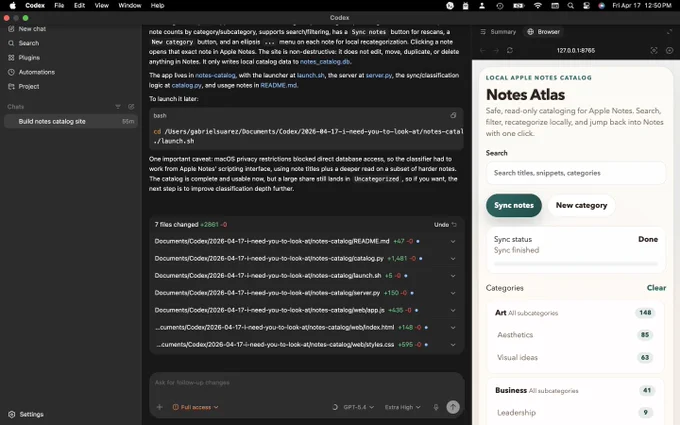
Task: Click the 127.0.0.1:8765 address bar
Action: pyautogui.click(x=575, y=50)
